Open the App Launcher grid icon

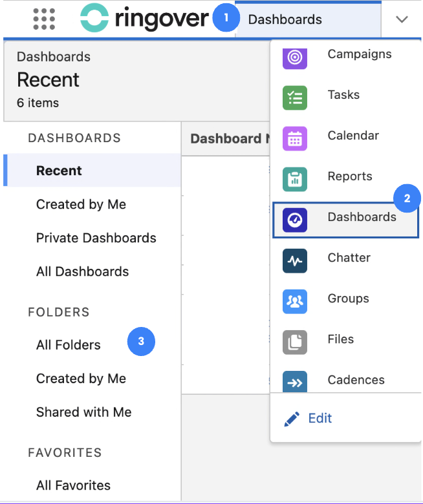coord(44,19)
